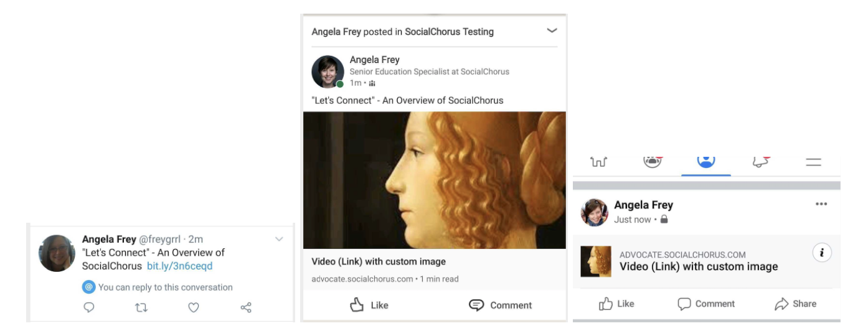Click the @freygrrl handle
The image size is (868, 336).
pyautogui.click(x=159, y=239)
